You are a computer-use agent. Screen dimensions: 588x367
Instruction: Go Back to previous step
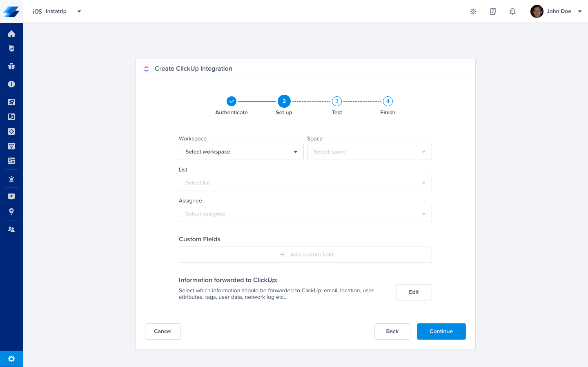392,331
